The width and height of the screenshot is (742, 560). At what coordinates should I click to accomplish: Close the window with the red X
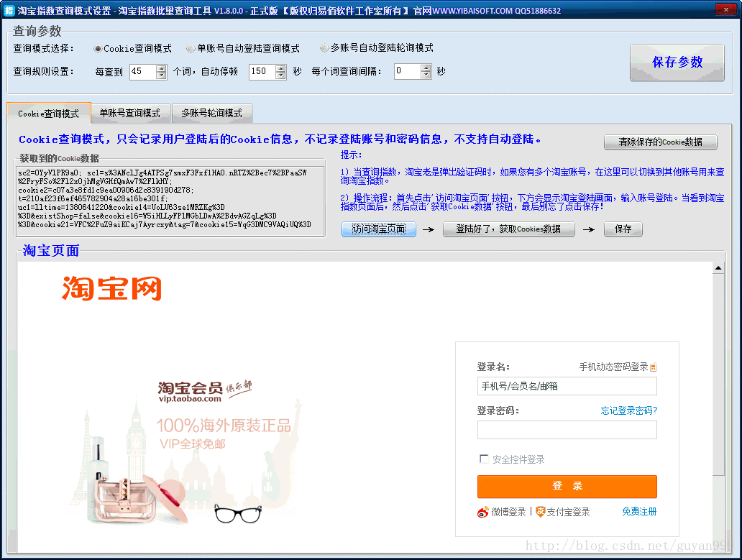point(725,9)
